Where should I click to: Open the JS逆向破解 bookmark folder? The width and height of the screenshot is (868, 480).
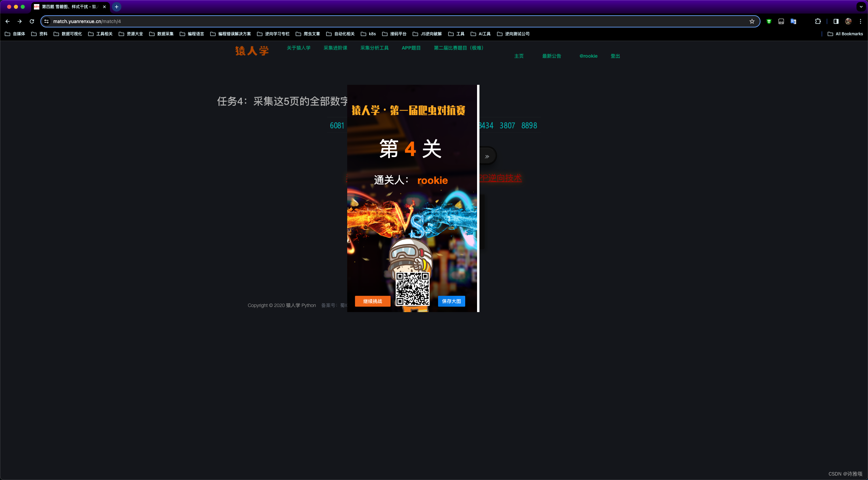[427, 34]
